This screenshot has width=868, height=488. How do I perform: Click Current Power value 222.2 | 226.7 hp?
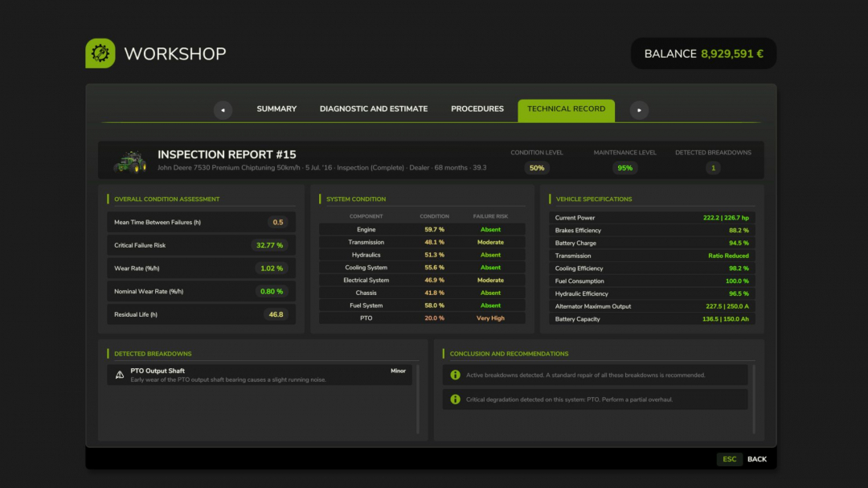click(x=726, y=218)
